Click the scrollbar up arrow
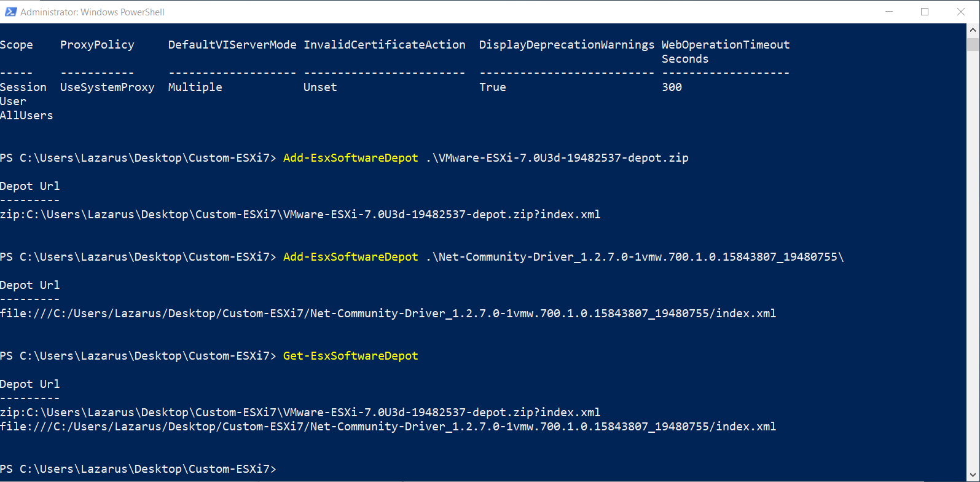 pos(973,30)
